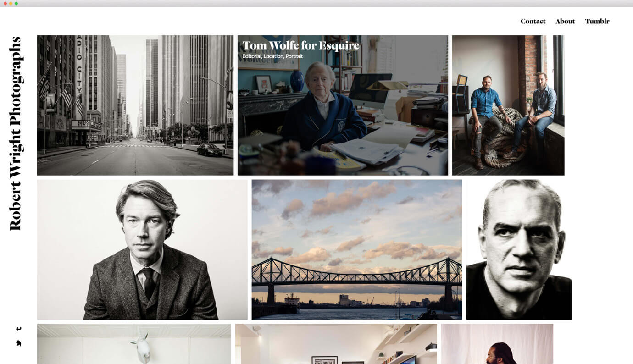The width and height of the screenshot is (633, 364).
Task: Click the Robert Wright Photographs site title
Action: click(x=16, y=133)
